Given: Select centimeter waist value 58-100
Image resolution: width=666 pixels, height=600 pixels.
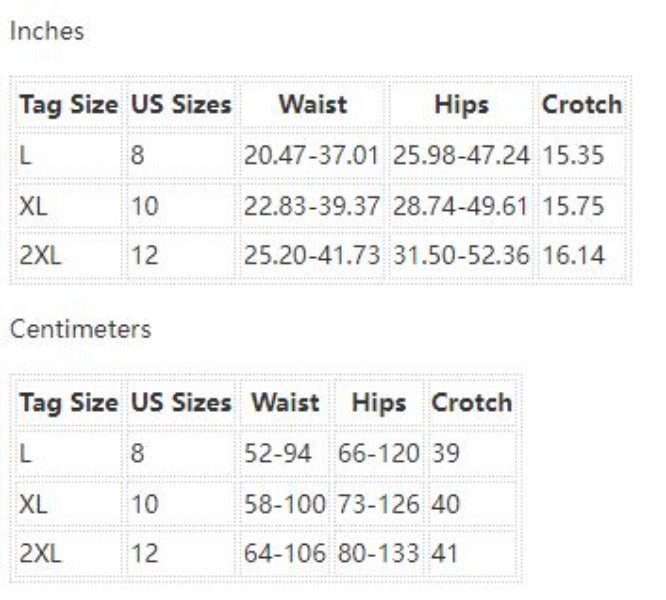Looking at the screenshot, I should (285, 504).
